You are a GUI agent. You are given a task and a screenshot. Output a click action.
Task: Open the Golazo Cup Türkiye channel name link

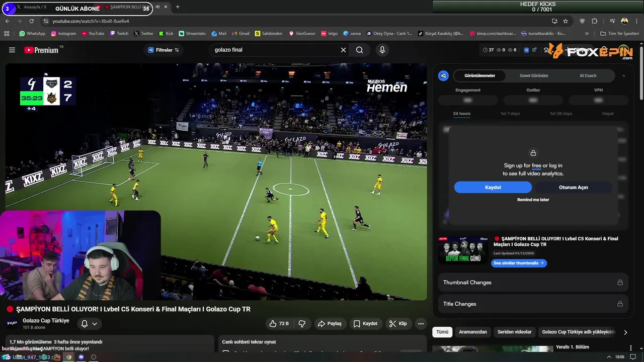(x=46, y=321)
